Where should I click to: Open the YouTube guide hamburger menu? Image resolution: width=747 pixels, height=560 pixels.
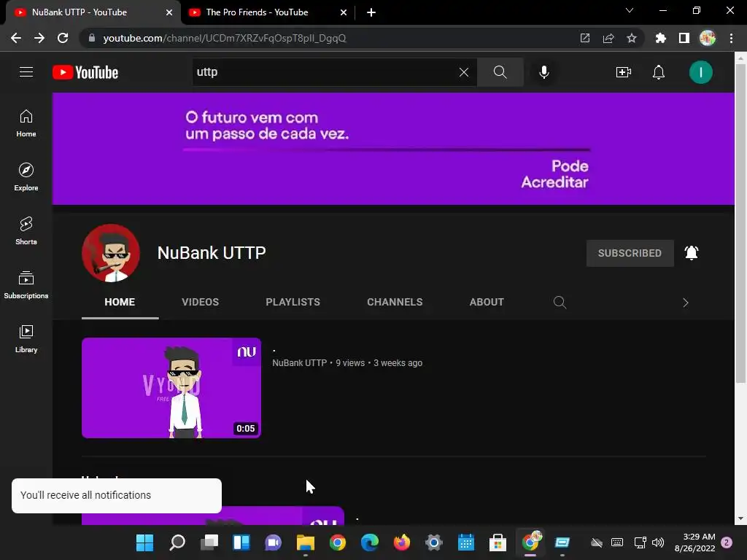26,72
